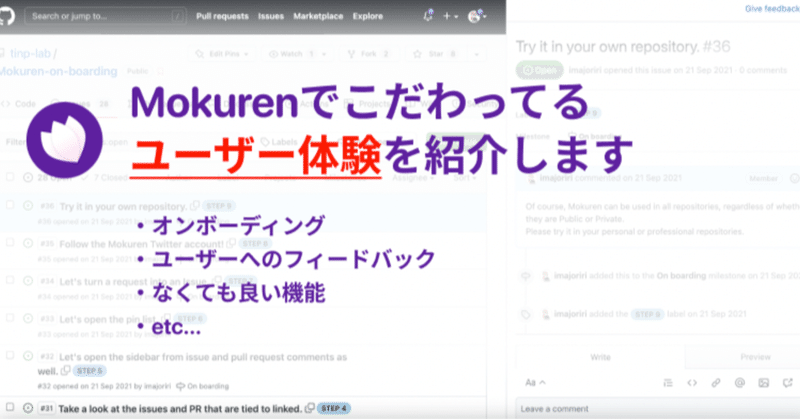Screen dimensions: 800x419
Task: Click the milestone icon in the issue timeline
Action: pos(526,276)
